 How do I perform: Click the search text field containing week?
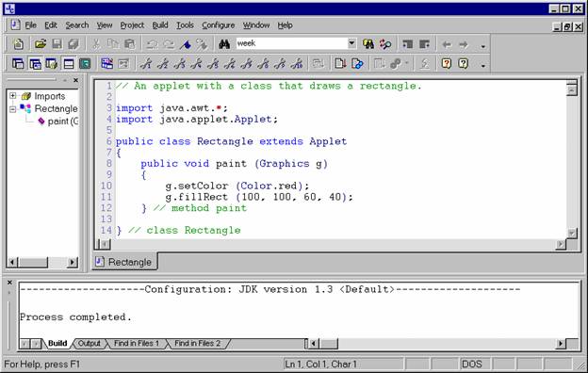coord(291,43)
